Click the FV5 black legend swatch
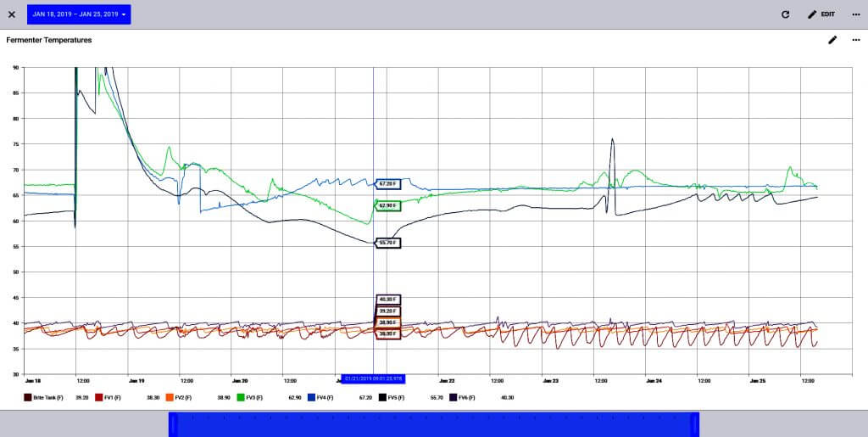 [382, 397]
